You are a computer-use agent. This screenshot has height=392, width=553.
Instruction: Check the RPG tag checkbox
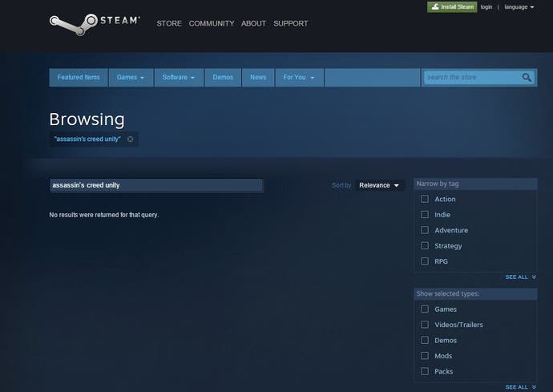[x=425, y=261]
